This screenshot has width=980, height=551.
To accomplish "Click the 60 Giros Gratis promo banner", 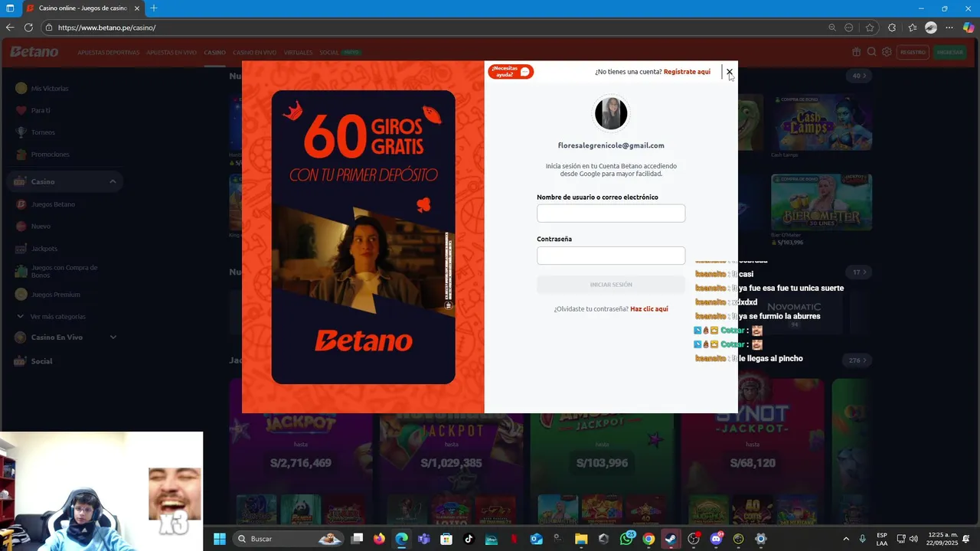I will point(363,237).
